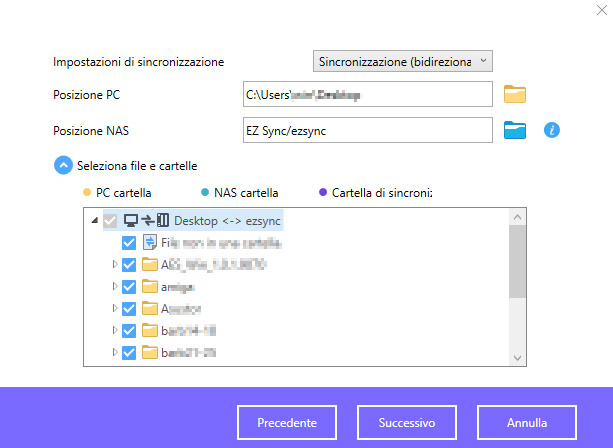Uncheck the second folder's checkbox in the tree

128,287
